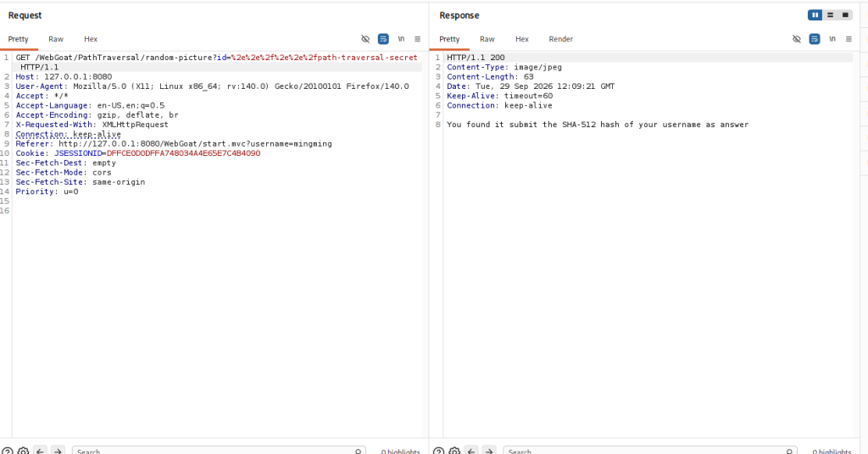
Task: Click the Request panel title
Action: point(25,15)
